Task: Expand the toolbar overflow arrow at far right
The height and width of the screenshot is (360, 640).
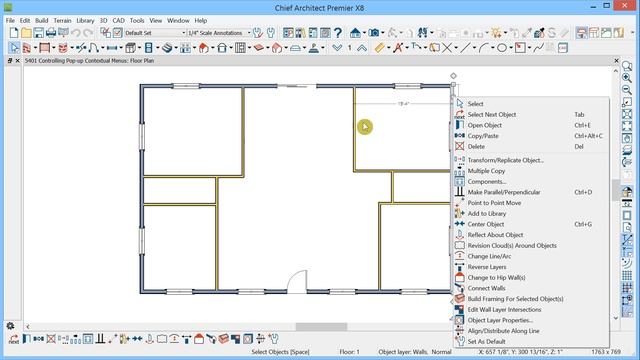Action: pyautogui.click(x=633, y=33)
